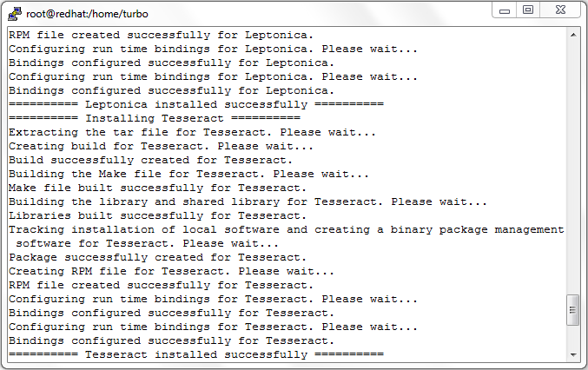Click the line 'Tesseract installed successfully'

coord(196,354)
